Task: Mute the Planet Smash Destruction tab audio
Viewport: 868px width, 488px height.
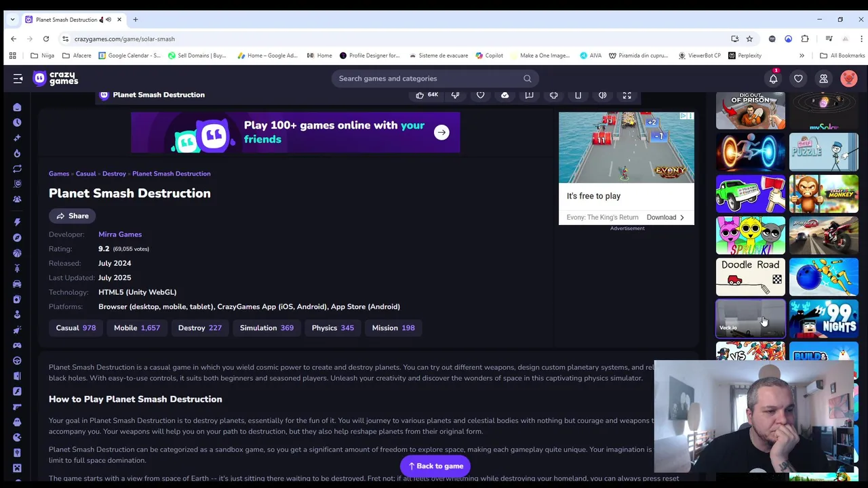Action: click(108, 20)
